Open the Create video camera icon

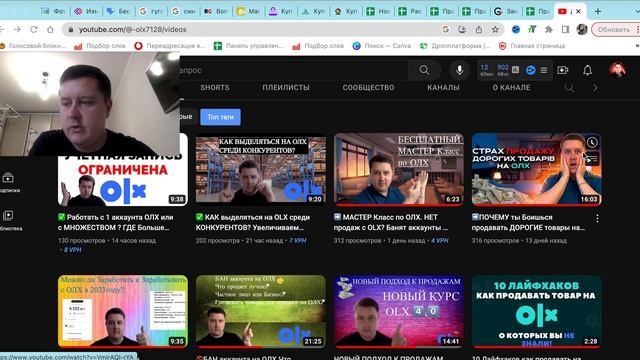point(562,70)
